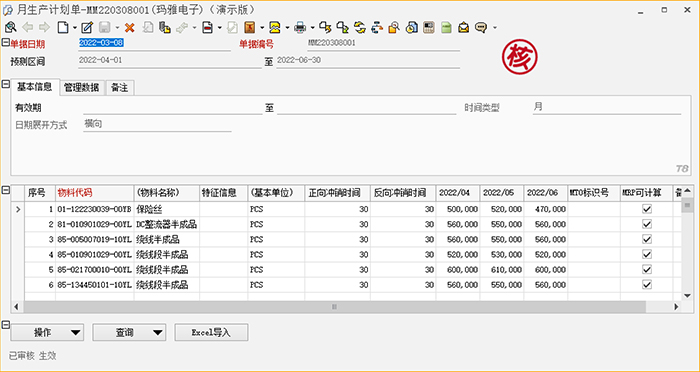Toggle MRP checkbox for DC整流器半成品 row
The width and height of the screenshot is (700, 372).
click(646, 224)
